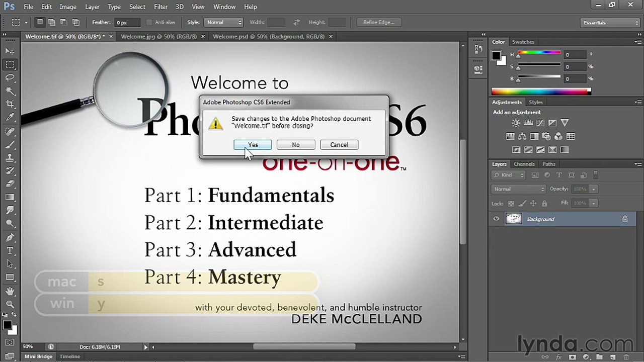
Task: Open the Color panel options menu
Action: 637,42
